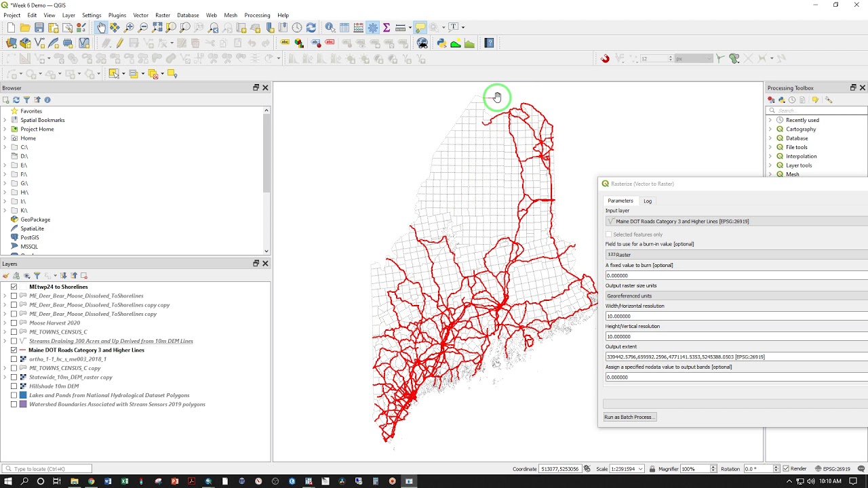Expand the Cartography group in Processing Toolbox
The width and height of the screenshot is (868, 488).
point(770,129)
